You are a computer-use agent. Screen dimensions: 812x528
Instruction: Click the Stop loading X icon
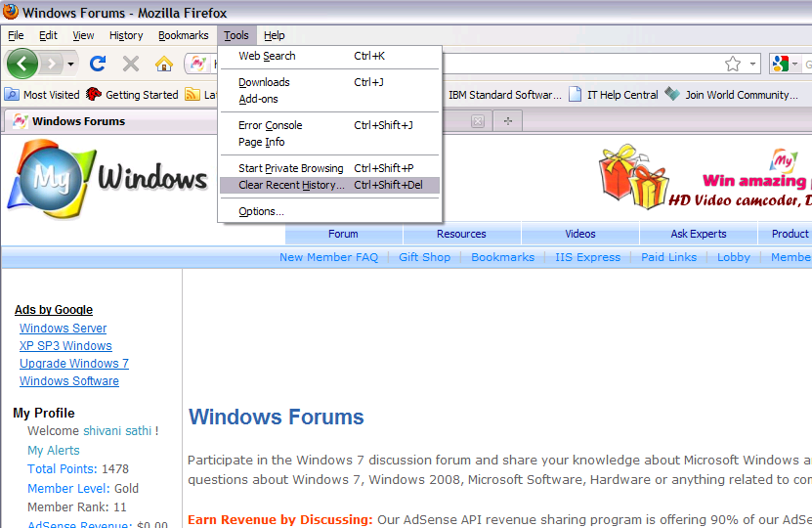(x=131, y=64)
